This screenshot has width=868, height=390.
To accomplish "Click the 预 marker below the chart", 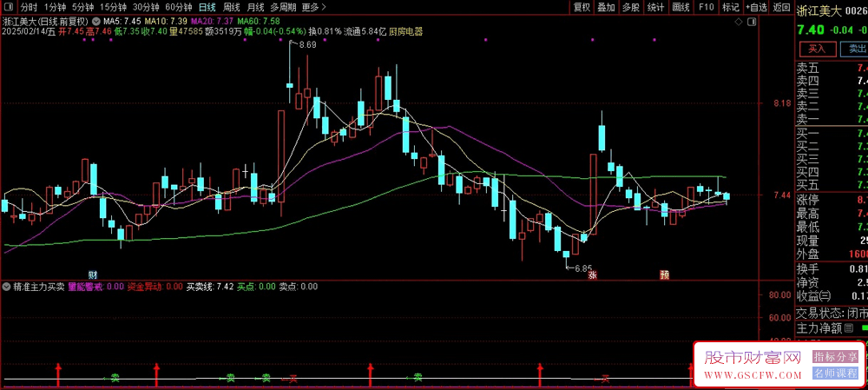I will pos(663,274).
